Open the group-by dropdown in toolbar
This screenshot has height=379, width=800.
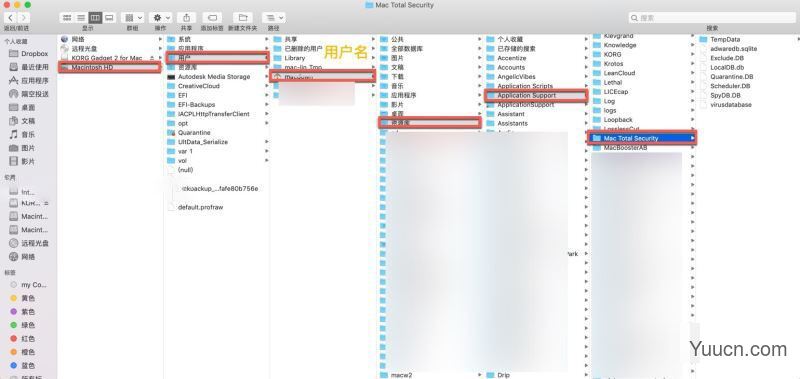click(133, 18)
